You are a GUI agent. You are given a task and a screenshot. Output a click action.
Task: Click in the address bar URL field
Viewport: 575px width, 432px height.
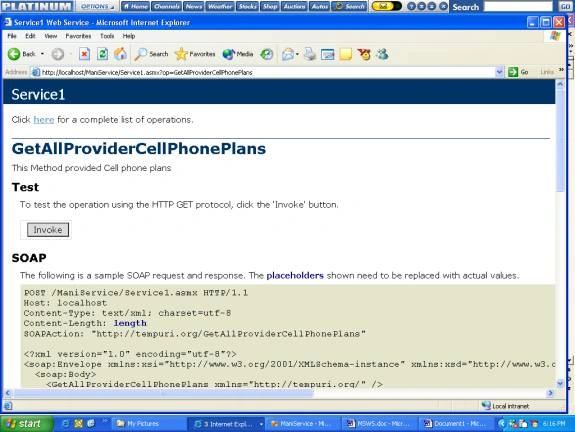tap(262, 72)
